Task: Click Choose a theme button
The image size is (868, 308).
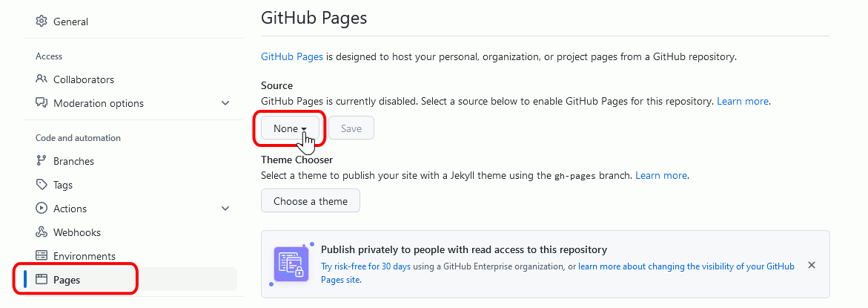Action: 311,201
